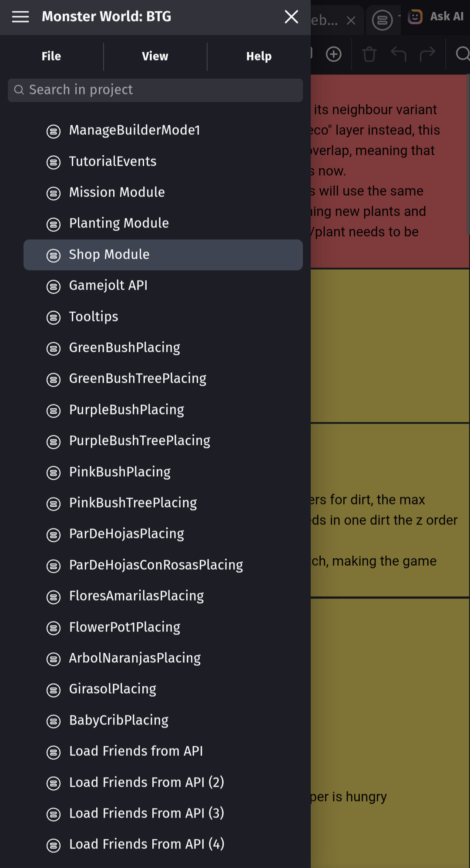This screenshot has height=868, width=470.
Task: Select the BabyCribPlacing events entry
Action: pos(119,720)
